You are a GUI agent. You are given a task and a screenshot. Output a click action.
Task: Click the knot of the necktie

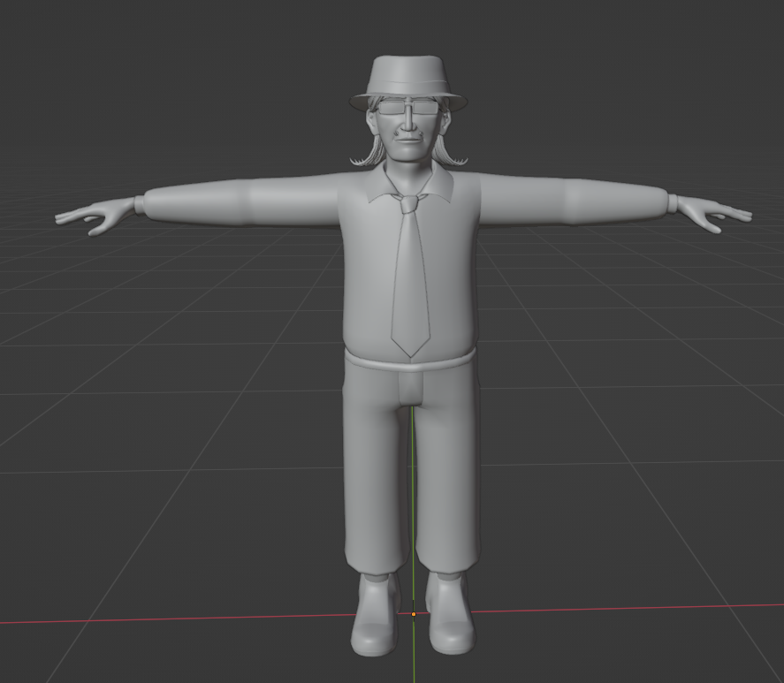(408, 203)
